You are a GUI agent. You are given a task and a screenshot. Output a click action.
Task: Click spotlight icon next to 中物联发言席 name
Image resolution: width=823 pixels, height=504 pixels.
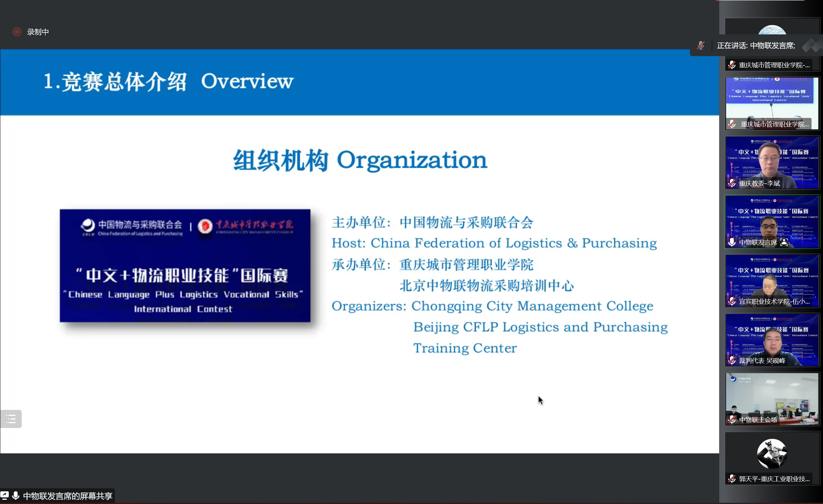[784, 242]
